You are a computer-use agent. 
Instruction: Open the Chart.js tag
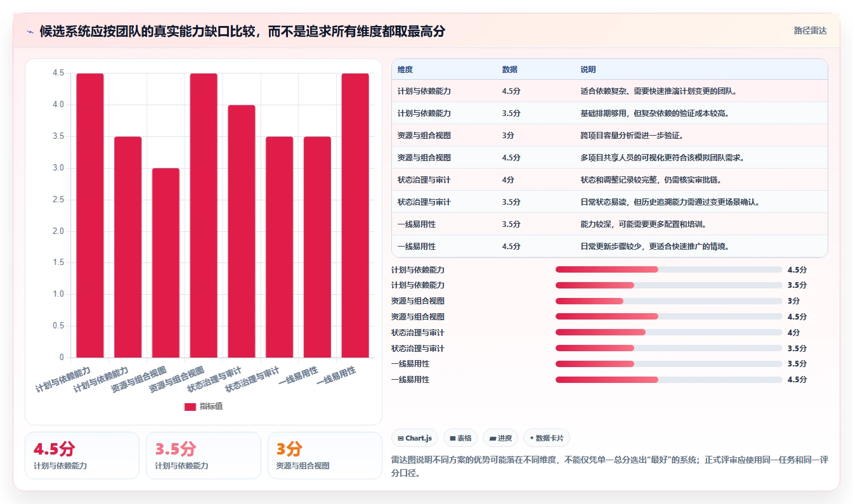click(415, 438)
